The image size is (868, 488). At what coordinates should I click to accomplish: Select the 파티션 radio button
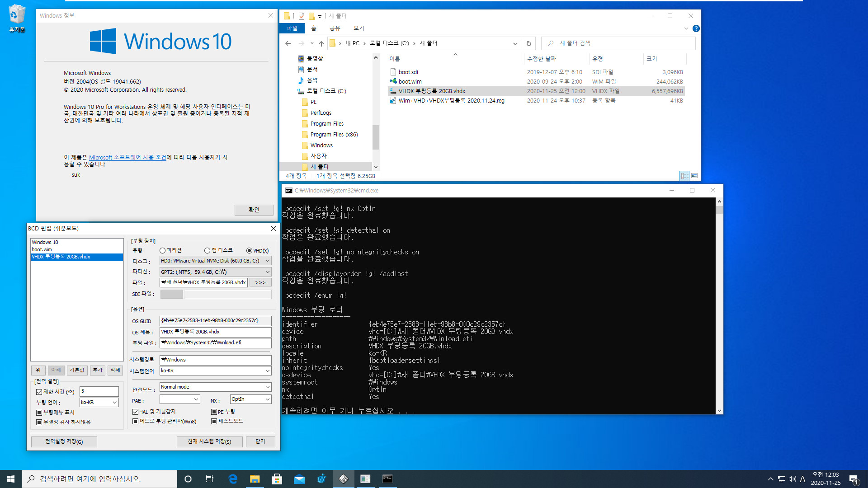[x=162, y=250]
